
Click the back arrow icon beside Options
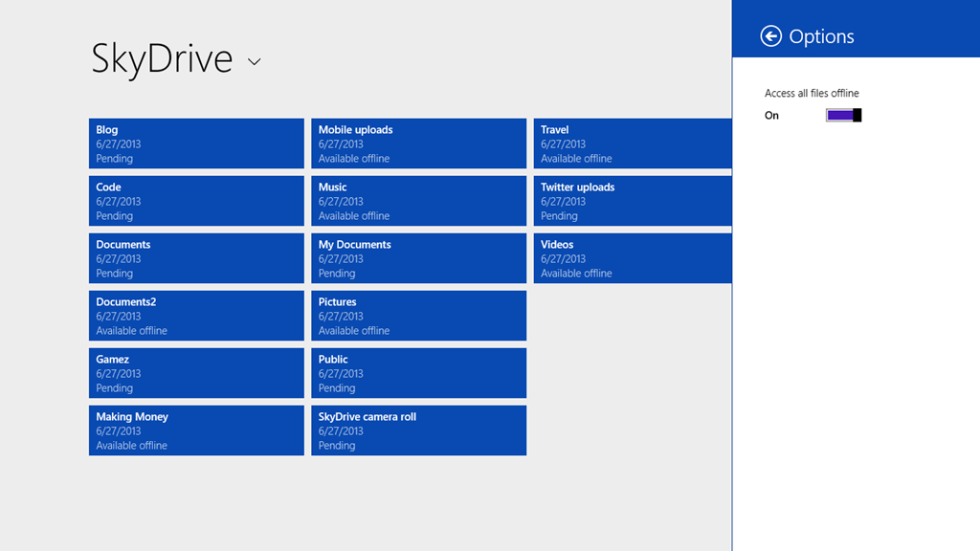(770, 36)
